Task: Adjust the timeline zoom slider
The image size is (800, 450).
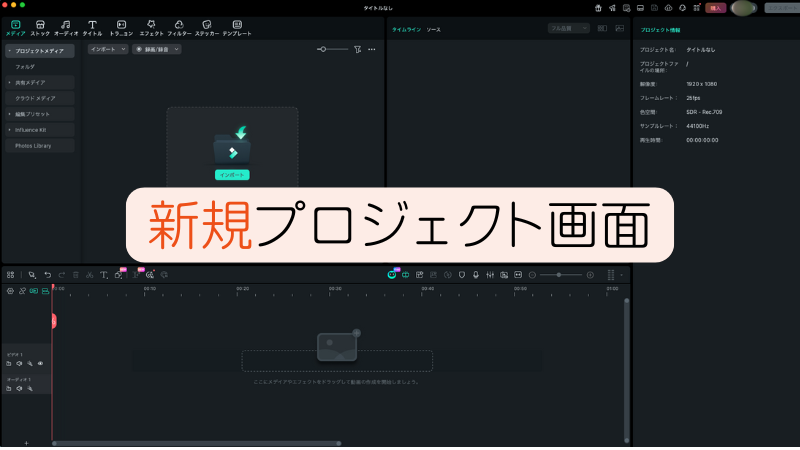Action: click(561, 274)
